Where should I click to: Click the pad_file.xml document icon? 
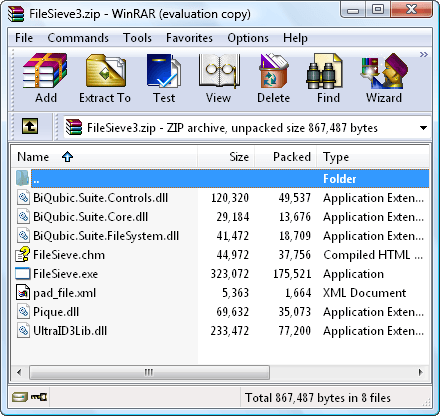(x=23, y=293)
